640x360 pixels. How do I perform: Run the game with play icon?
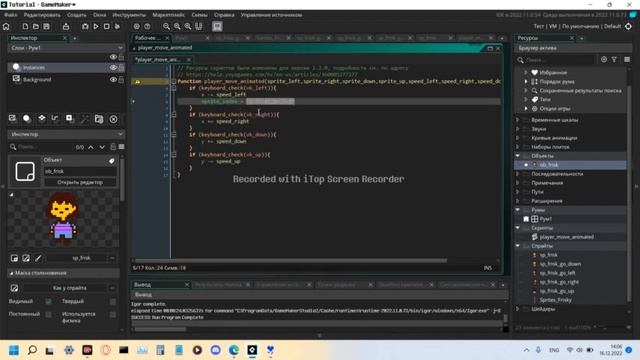[x=96, y=27]
